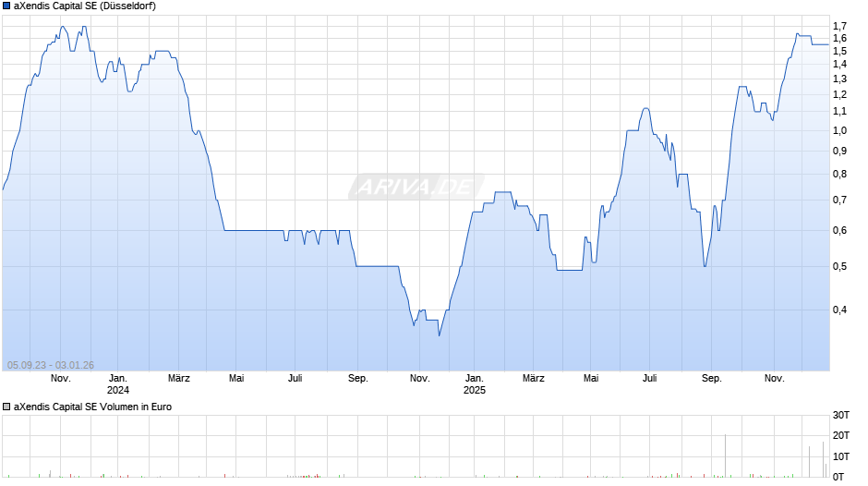Click the volume axis label '10T'
Screen dimensions: 868x486
click(x=841, y=456)
